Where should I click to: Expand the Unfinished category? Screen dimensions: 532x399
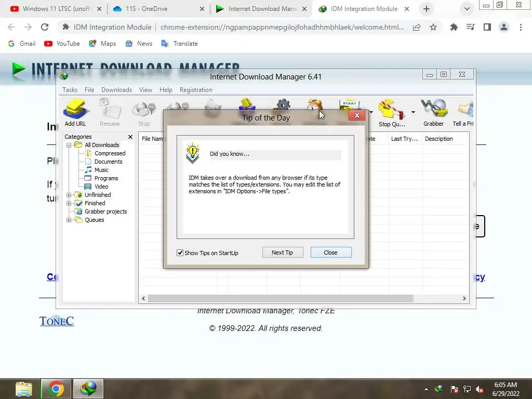69,195
